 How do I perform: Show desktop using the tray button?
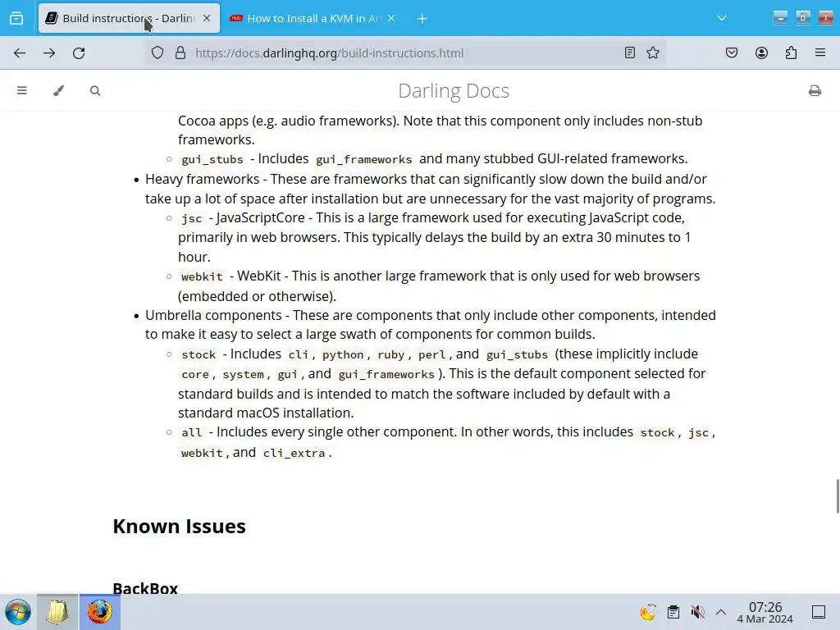click(x=819, y=612)
